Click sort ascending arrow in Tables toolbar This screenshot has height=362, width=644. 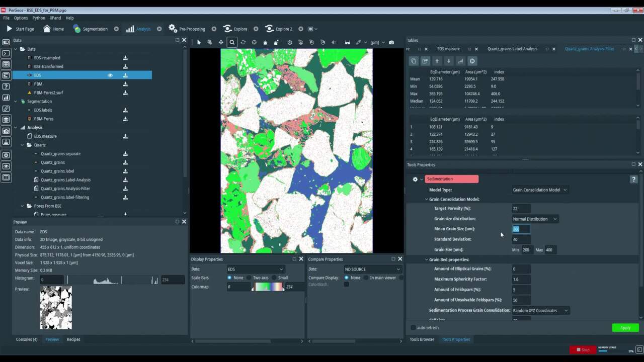[437, 61]
